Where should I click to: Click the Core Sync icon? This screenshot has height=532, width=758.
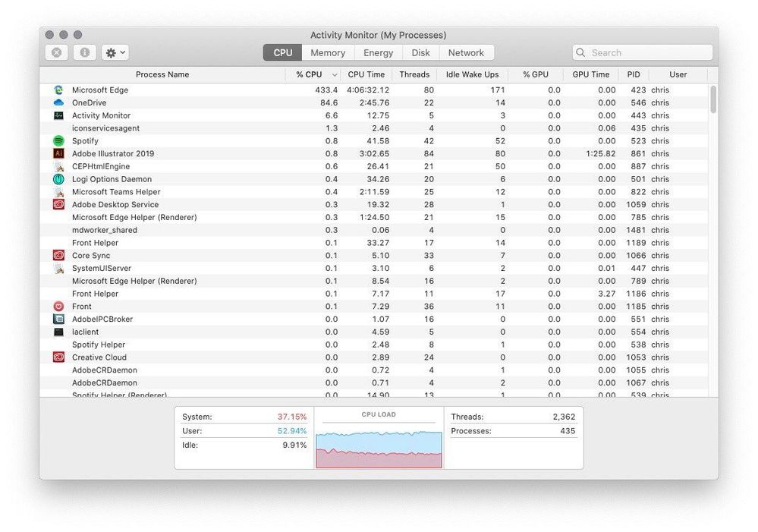point(58,255)
